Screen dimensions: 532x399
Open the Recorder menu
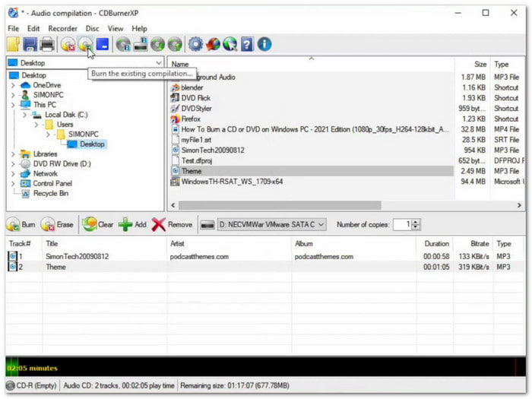point(63,29)
